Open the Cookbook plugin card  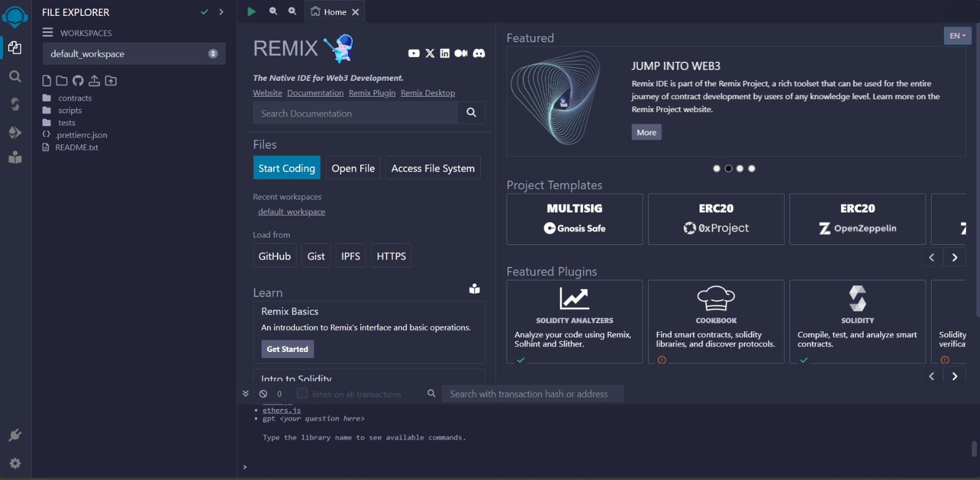[x=716, y=321]
